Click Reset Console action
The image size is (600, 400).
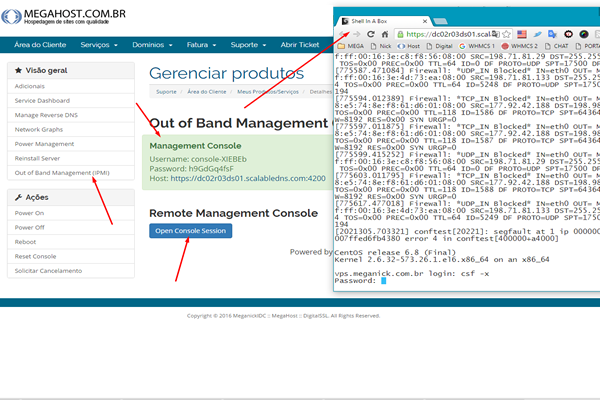pyautogui.click(x=71, y=256)
